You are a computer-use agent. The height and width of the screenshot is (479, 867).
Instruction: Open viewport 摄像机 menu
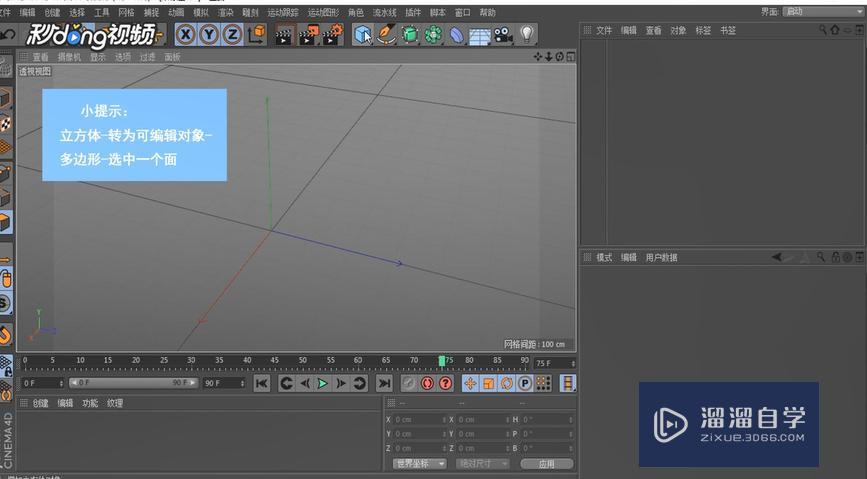pos(69,57)
